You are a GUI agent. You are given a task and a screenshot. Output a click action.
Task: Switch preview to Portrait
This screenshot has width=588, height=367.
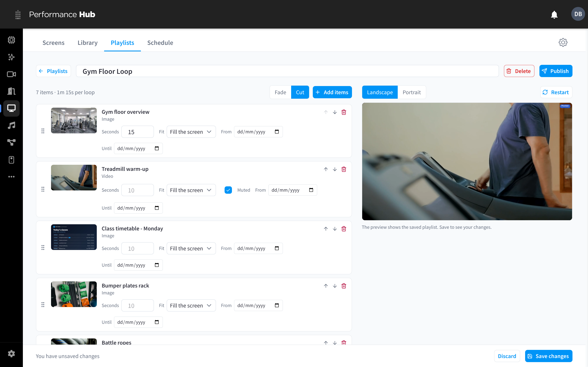point(411,92)
